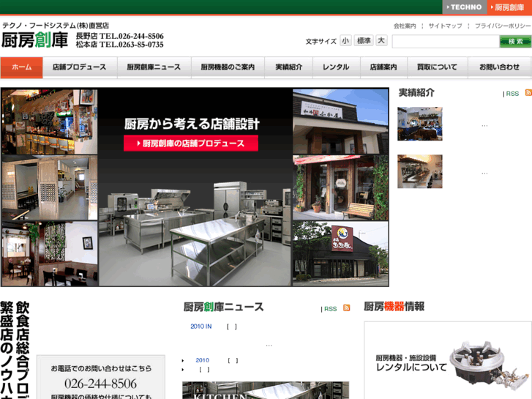
Task: Click the shop entrance with bench photo
Action: point(341,187)
